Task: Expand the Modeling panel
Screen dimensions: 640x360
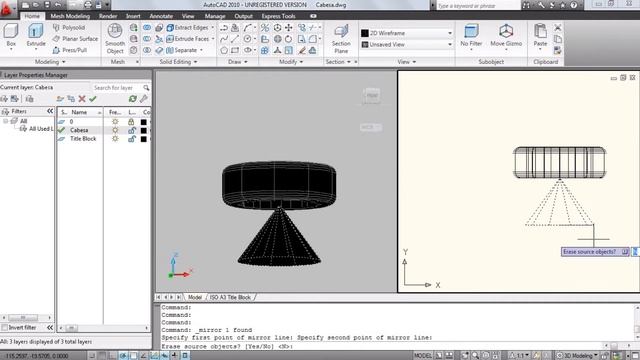Action: click(50, 62)
